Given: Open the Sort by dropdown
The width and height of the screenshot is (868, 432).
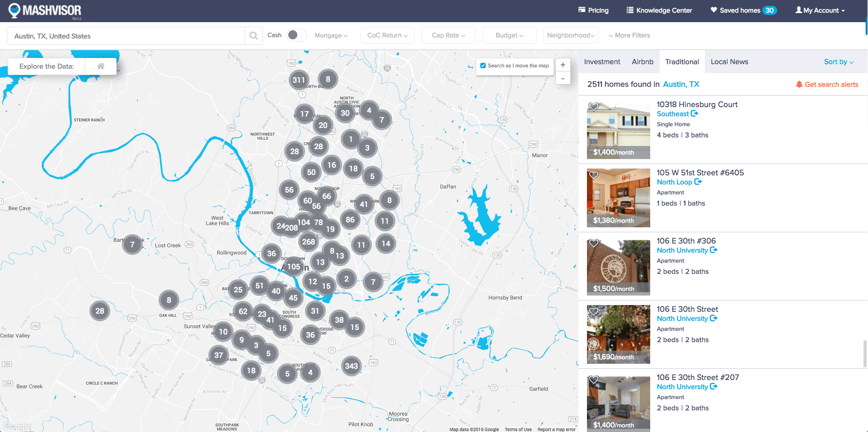Looking at the screenshot, I should click(838, 62).
